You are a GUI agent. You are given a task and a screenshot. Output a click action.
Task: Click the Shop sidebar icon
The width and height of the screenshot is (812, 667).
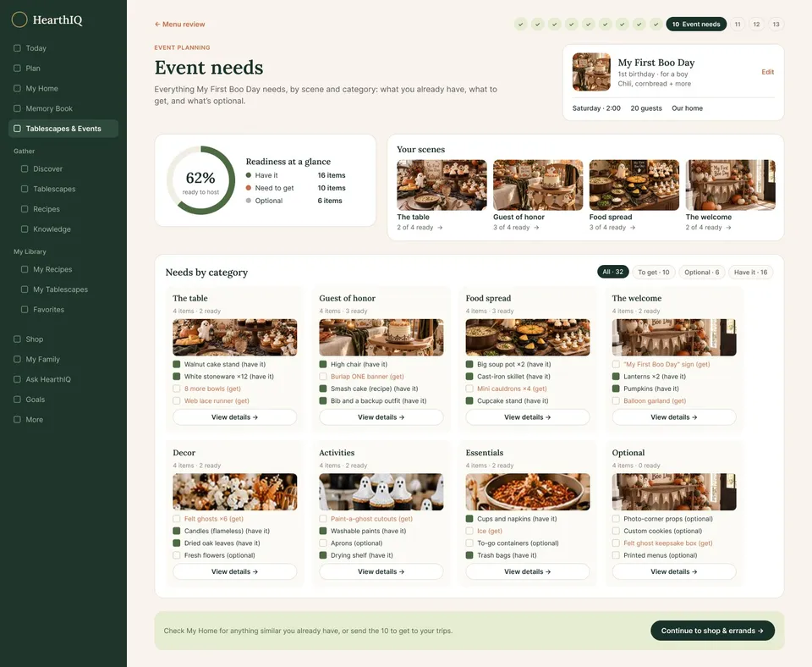17,339
